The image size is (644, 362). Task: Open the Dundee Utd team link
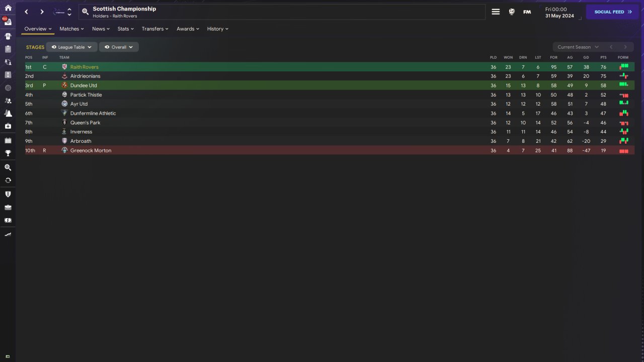(x=84, y=85)
